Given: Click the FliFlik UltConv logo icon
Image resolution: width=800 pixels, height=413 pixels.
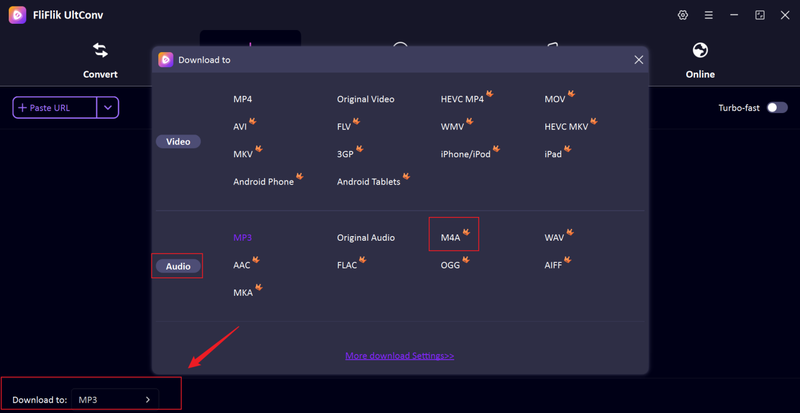Looking at the screenshot, I should [17, 15].
